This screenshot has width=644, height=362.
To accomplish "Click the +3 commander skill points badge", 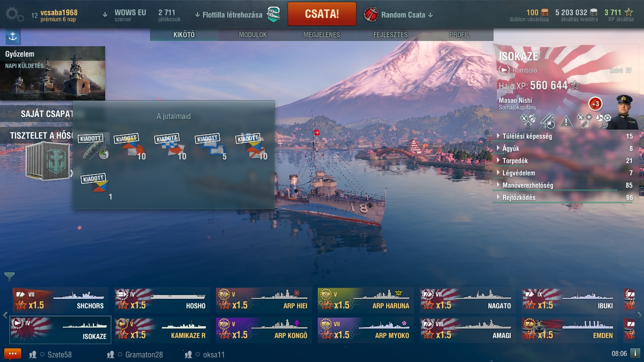I will click(595, 104).
